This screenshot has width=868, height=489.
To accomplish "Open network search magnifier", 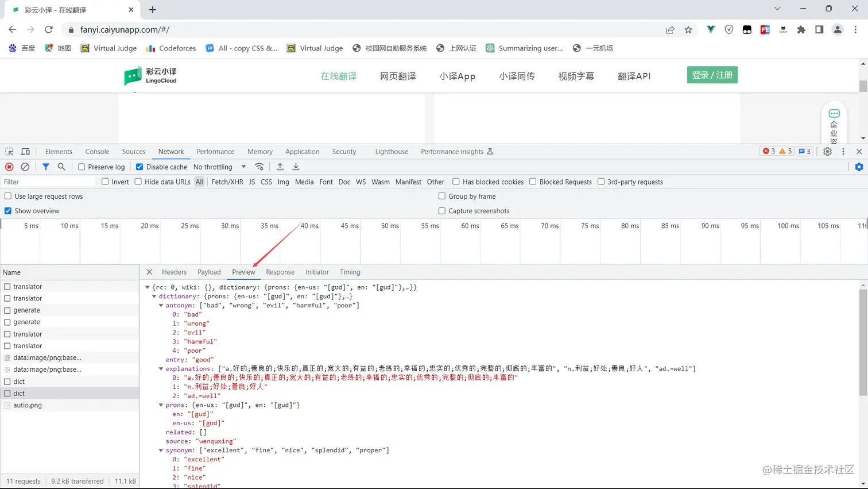I will pyautogui.click(x=61, y=167).
